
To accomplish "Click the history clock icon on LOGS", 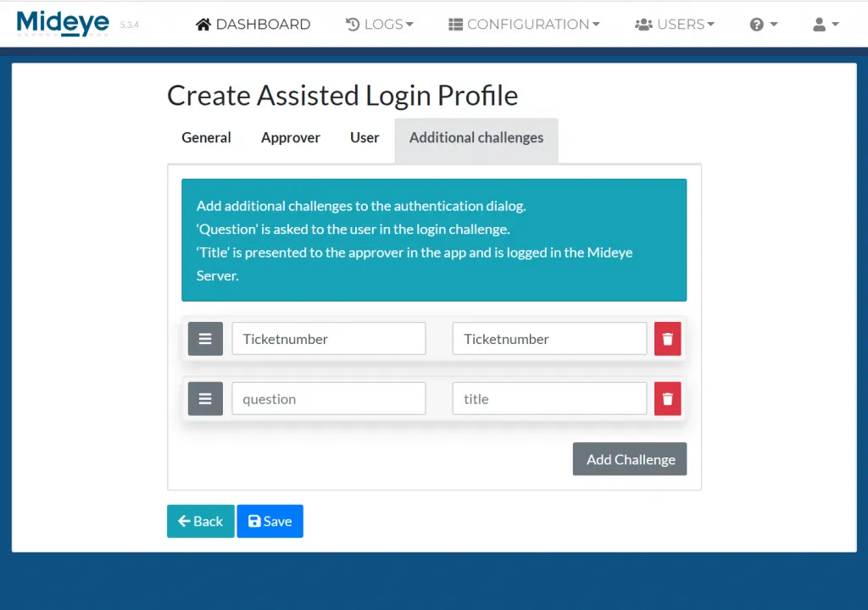I will tap(353, 24).
